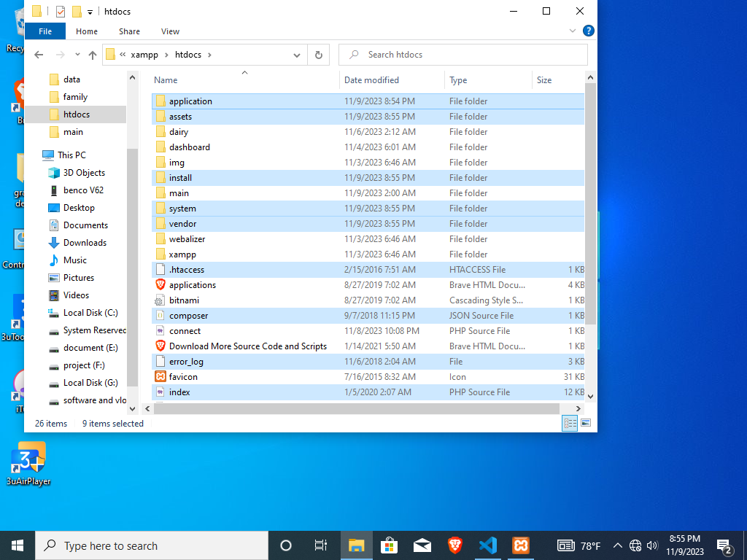747x560 pixels.
Task: Switch to details view in status bar
Action: point(570,423)
